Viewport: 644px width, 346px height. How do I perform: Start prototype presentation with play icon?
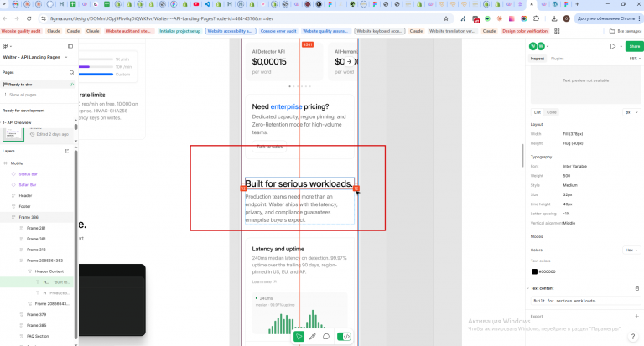pyautogui.click(x=612, y=46)
